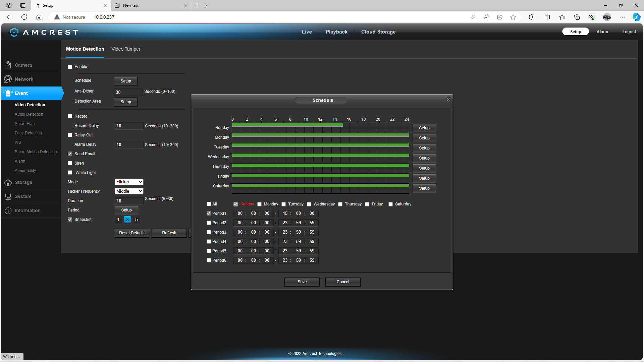Open favorites list icon
Image resolution: width=644 pixels, height=362 pixels.
(x=562, y=17)
